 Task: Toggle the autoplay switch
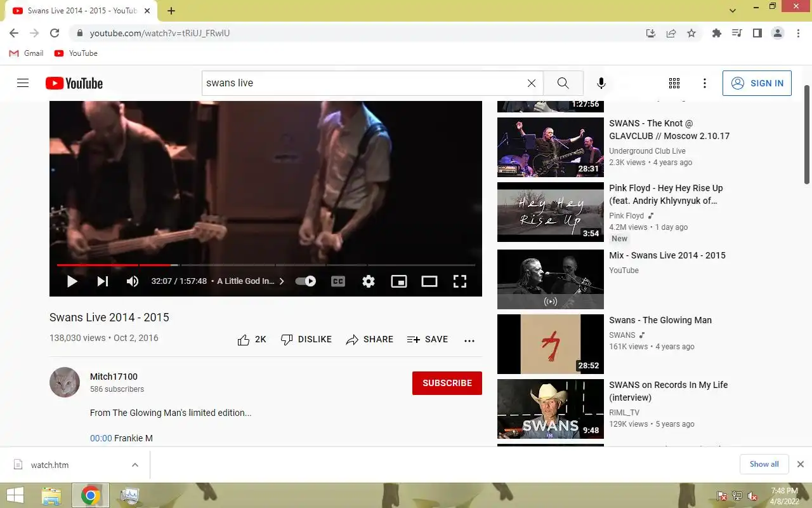(306, 281)
